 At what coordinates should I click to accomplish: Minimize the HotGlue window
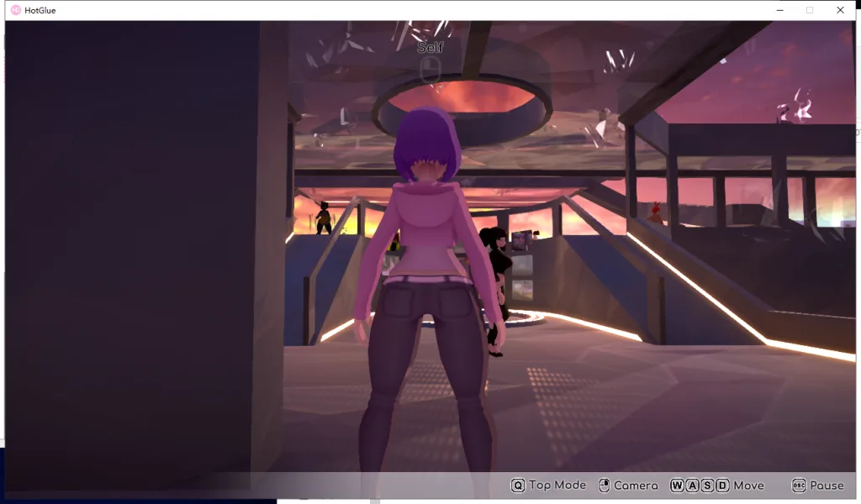[779, 10]
